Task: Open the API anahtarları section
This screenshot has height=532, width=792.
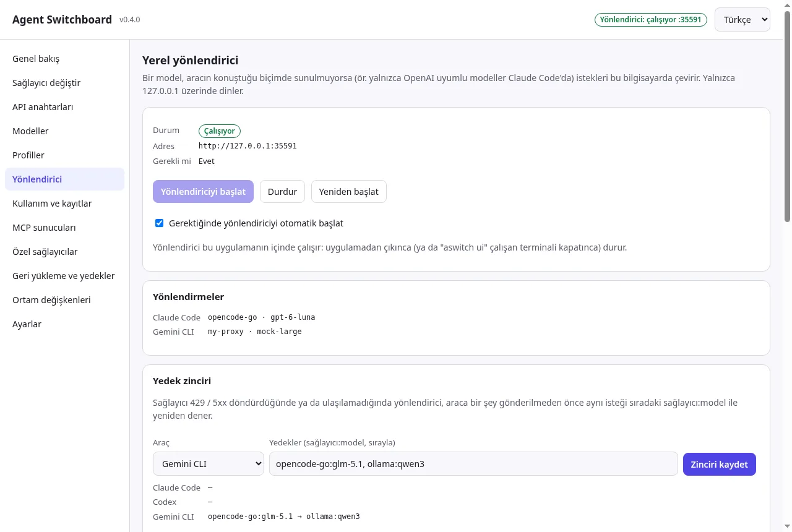Action: coord(64,107)
